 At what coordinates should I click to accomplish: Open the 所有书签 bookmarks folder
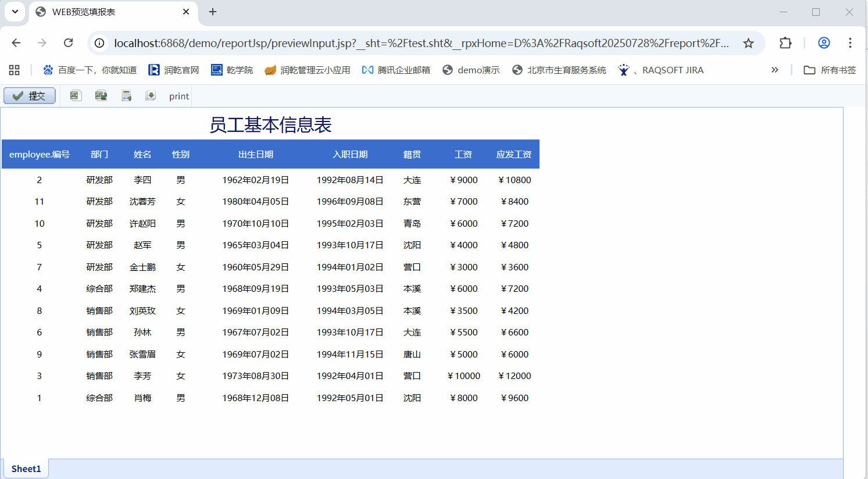point(830,70)
